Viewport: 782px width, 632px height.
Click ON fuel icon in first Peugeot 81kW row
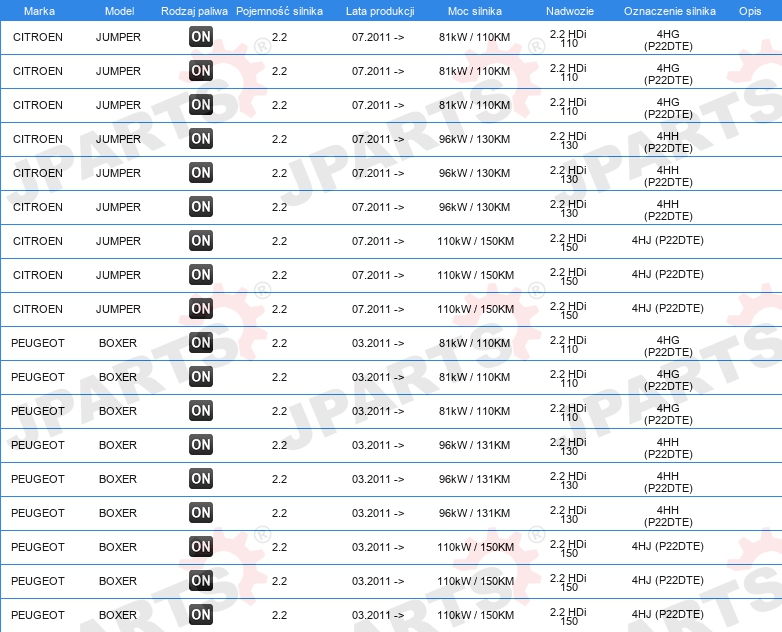[x=201, y=342]
